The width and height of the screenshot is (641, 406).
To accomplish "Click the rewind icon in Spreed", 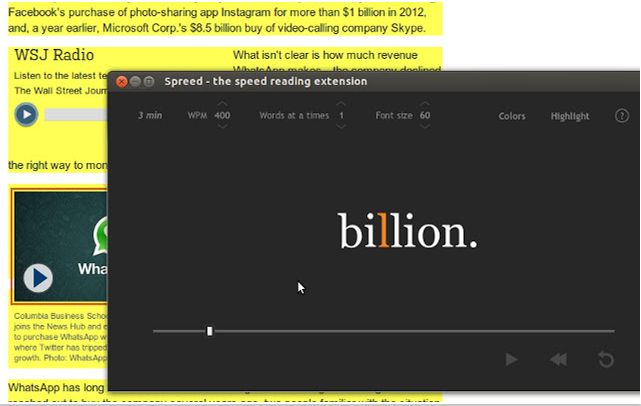I will point(559,360).
